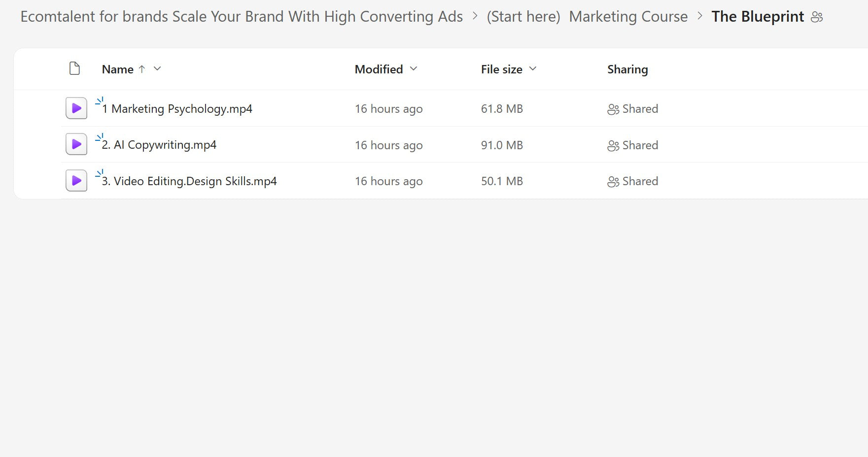Click the 91.0 MB file size value
Viewport: 868px width, 457px height.
502,145
